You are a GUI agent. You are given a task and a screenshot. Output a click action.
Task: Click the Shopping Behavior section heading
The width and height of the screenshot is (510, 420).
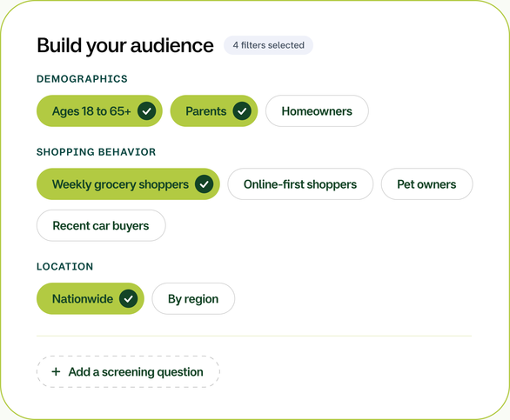[96, 152]
